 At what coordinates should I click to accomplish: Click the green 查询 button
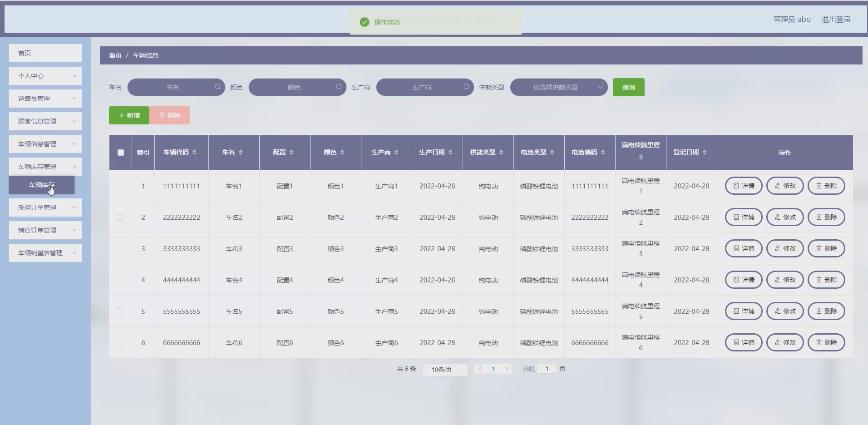628,87
